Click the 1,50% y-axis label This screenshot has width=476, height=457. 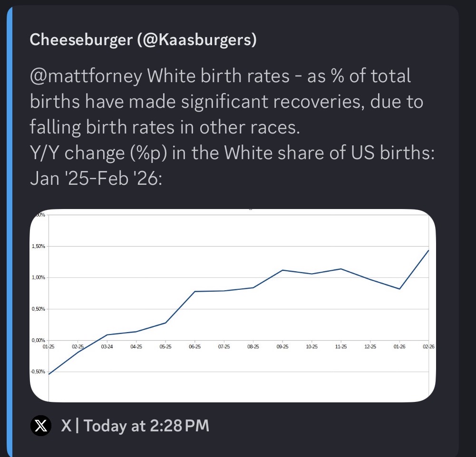(38, 246)
